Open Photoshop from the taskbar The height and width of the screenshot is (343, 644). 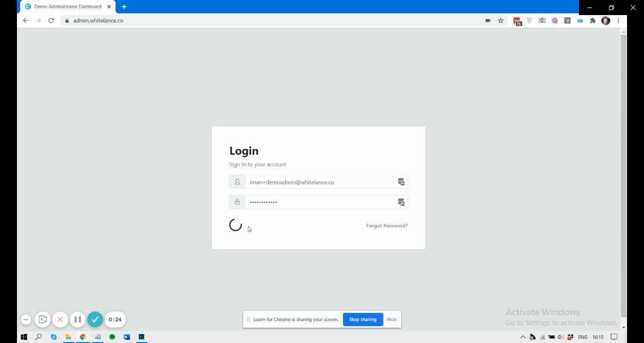point(141,337)
